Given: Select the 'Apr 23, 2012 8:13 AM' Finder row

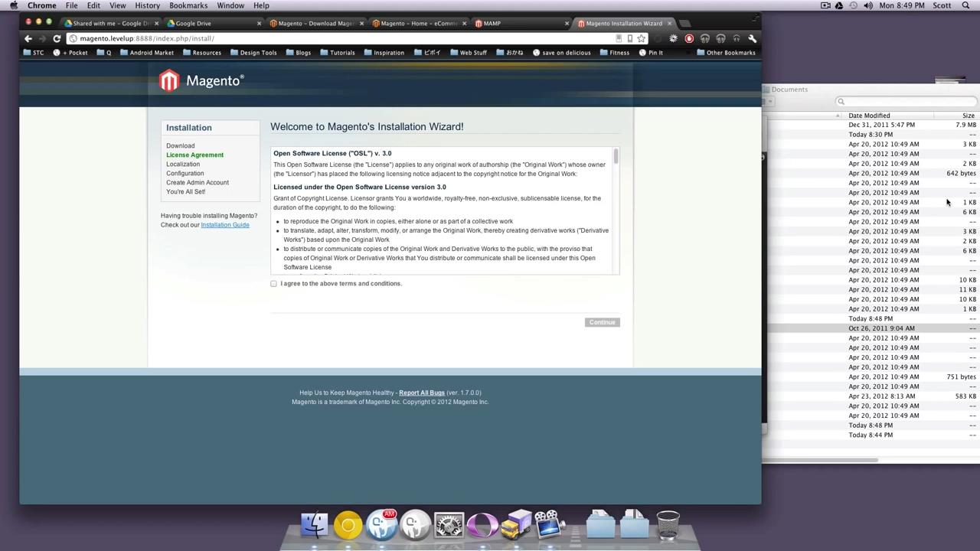Looking at the screenshot, I should (x=872, y=396).
